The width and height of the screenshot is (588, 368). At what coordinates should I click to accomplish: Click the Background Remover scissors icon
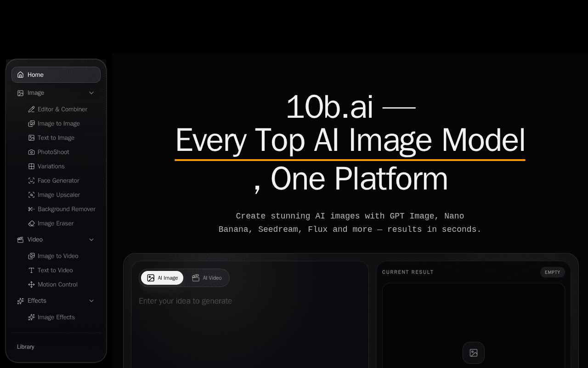31,209
